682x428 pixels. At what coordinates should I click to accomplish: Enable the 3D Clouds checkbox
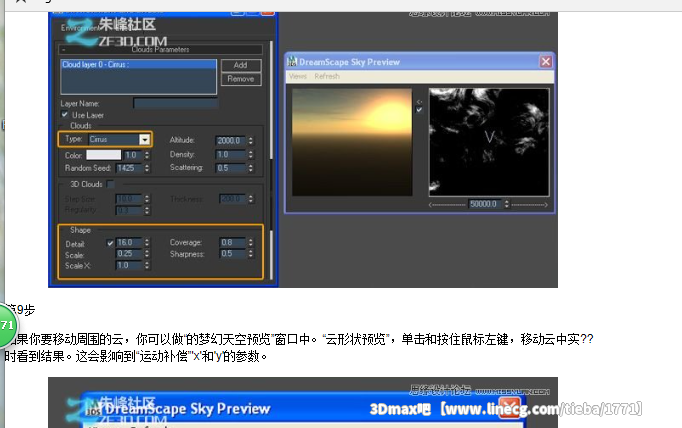110,184
